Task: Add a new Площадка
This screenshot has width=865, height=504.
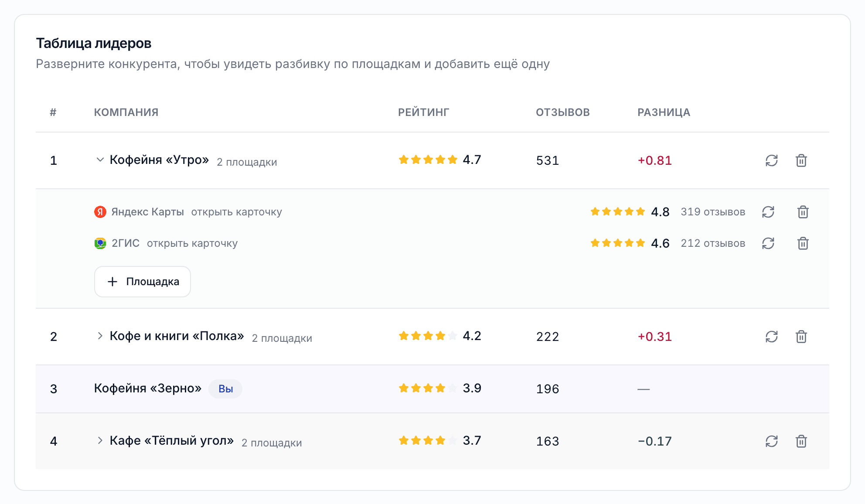Action: [143, 282]
